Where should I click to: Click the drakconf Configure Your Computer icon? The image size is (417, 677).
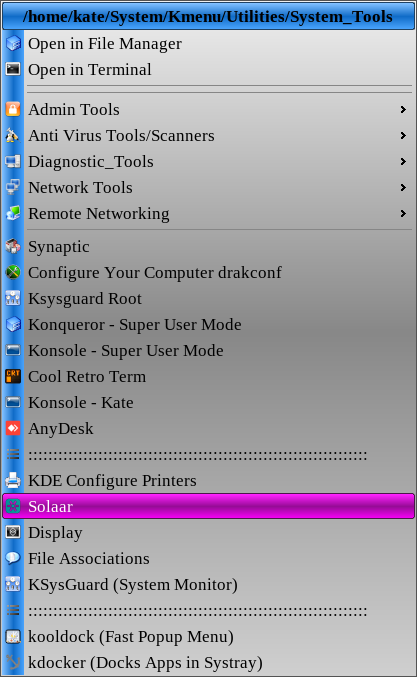pyautogui.click(x=13, y=272)
